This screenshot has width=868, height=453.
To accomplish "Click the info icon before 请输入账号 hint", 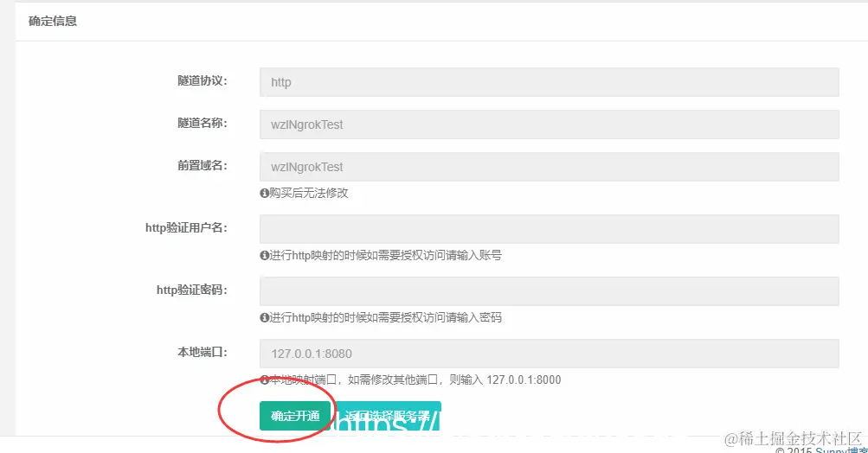I will (x=265, y=256).
